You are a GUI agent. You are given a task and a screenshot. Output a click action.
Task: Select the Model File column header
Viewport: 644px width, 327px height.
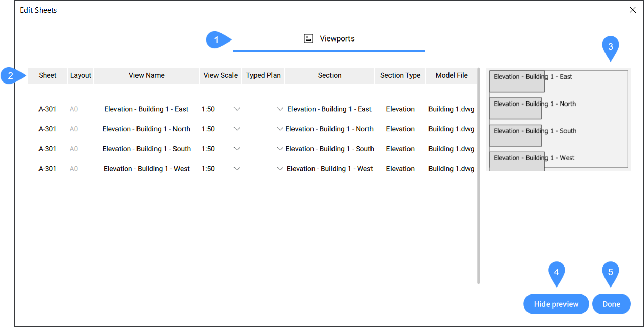coord(452,75)
